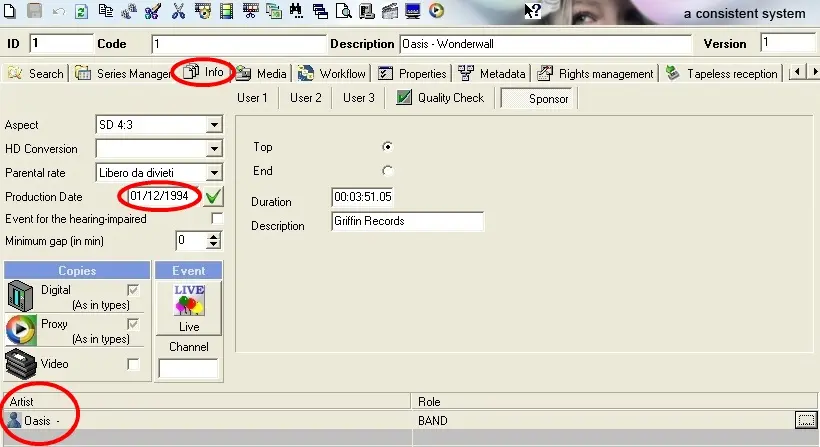This screenshot has width=820, height=447.
Task: Click the media player icon in toolbar
Action: [436, 12]
